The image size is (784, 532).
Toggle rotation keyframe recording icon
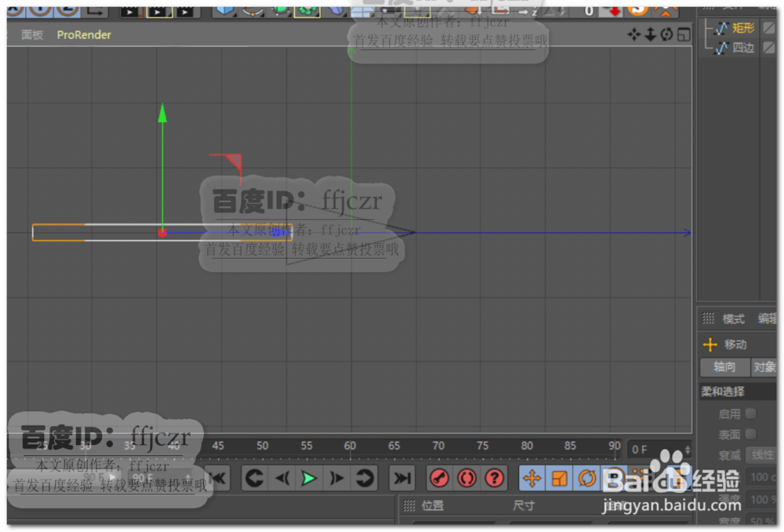586,479
